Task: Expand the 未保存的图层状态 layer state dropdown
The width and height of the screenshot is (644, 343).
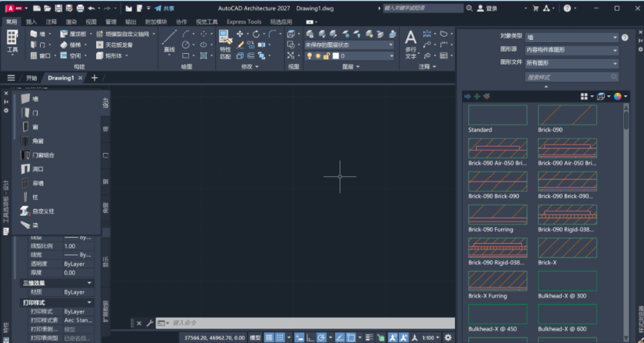Action: point(350,45)
